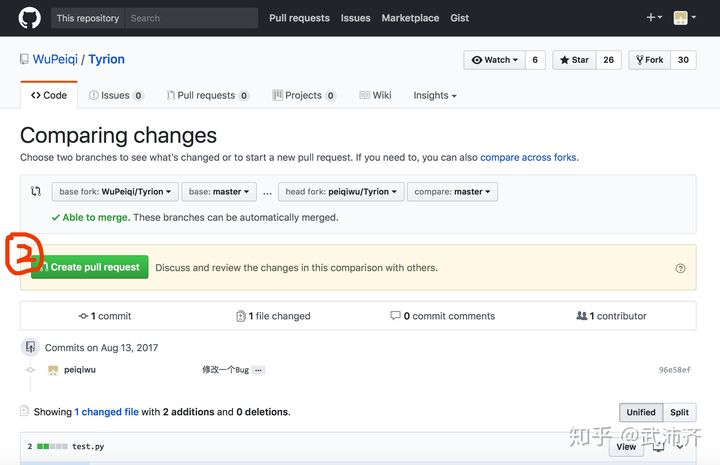Viewport: 720px width, 465px height.
Task: Switch to the Issues tab
Action: [116, 95]
